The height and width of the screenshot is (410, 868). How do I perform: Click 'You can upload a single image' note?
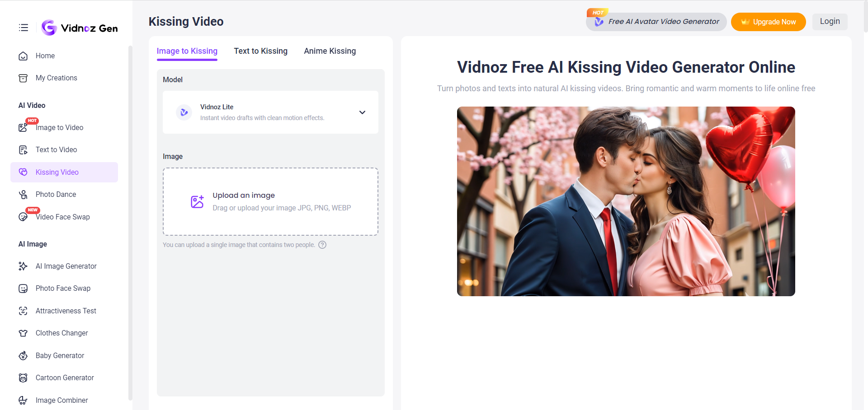tap(239, 245)
